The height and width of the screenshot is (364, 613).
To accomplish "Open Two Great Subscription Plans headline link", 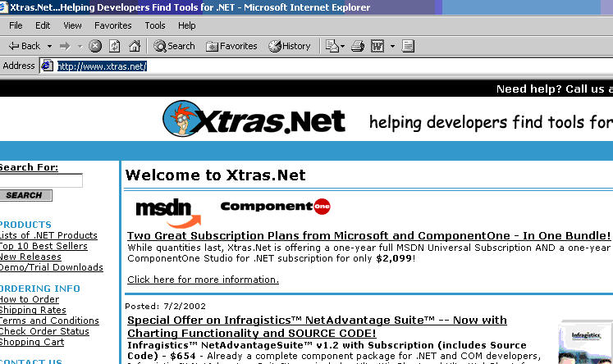I will [x=368, y=236].
